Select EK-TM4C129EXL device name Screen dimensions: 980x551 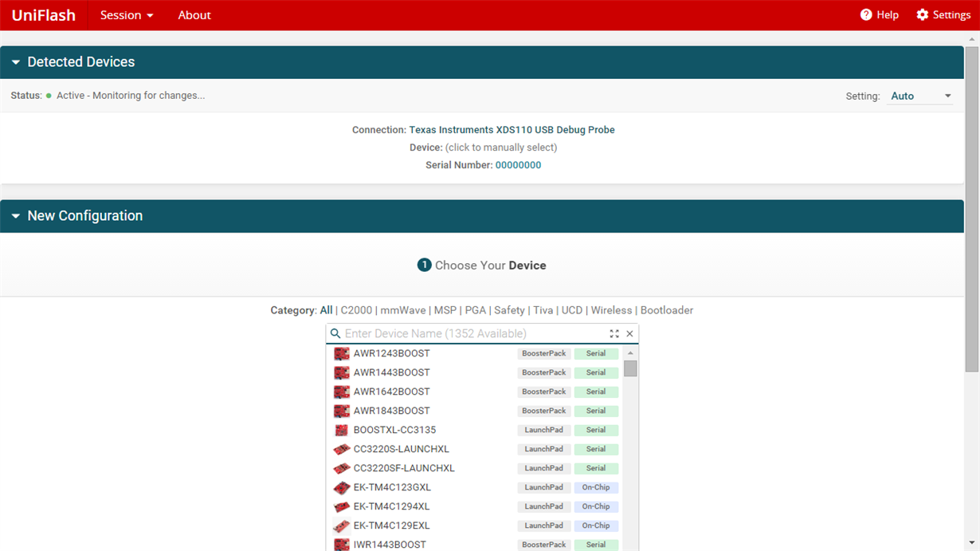[391, 525]
